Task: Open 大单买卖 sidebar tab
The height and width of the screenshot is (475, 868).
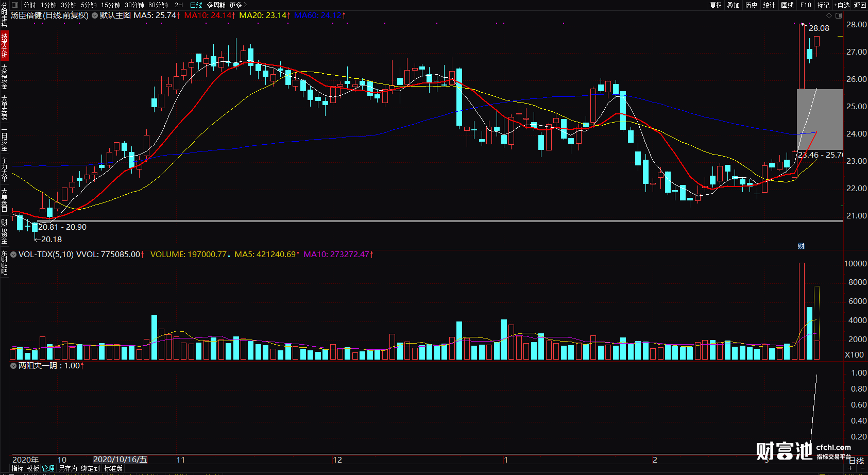Action: point(4,107)
